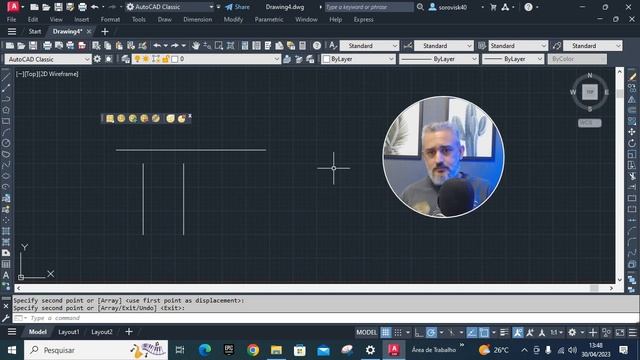The height and width of the screenshot is (360, 640).
Task: Select the Circle draw tool
Action: [x=6, y=143]
